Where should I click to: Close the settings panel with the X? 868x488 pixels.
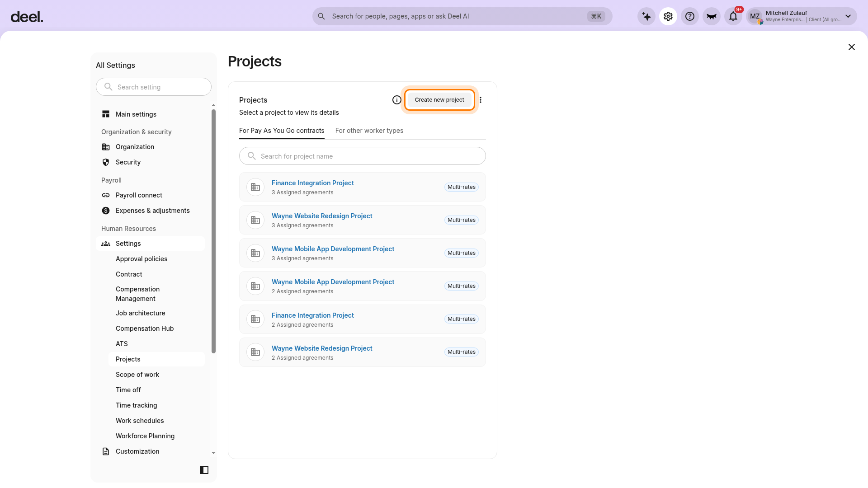(x=852, y=47)
